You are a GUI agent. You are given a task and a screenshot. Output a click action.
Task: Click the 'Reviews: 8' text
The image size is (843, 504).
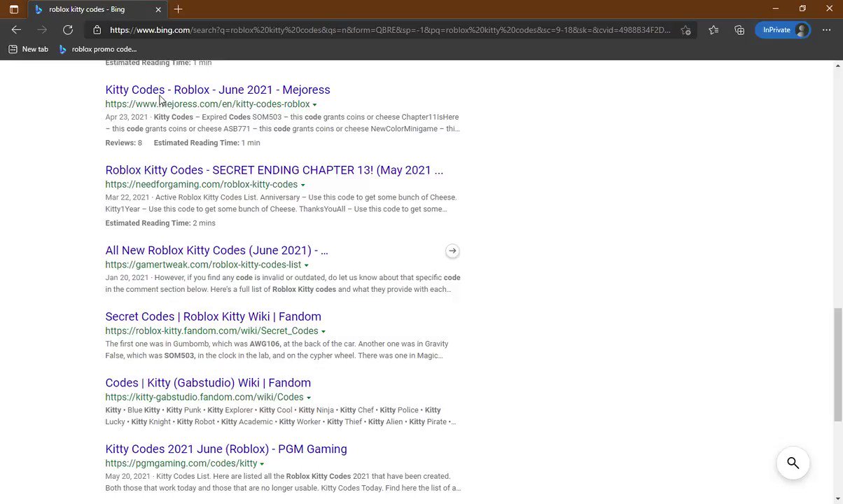coord(123,143)
